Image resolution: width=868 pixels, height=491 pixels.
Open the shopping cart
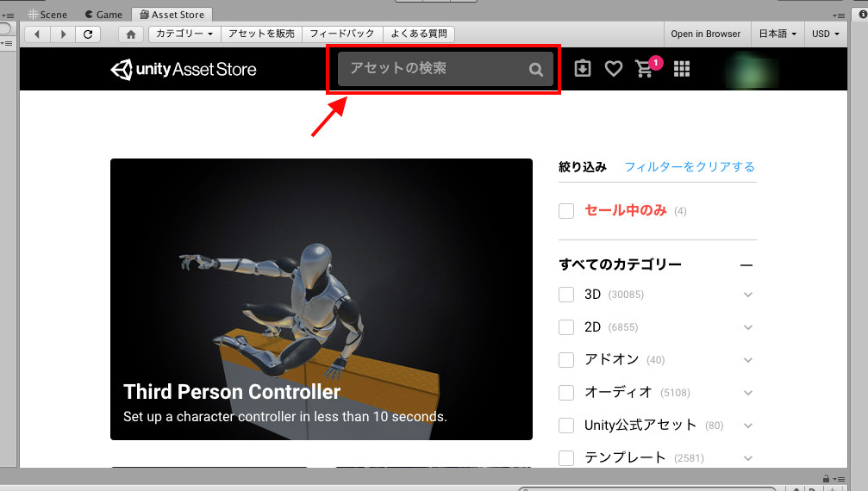[x=645, y=69]
